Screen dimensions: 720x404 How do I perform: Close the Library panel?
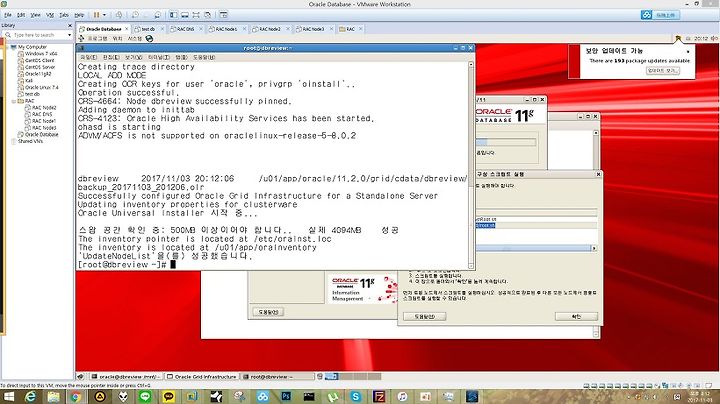point(70,26)
